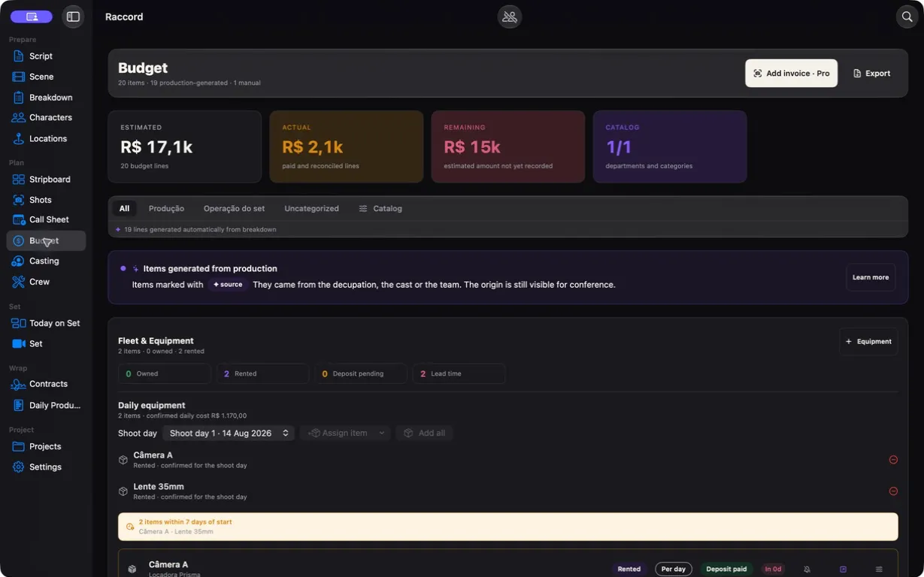Click the Learn more button
This screenshot has width=924, height=577.
click(x=871, y=277)
